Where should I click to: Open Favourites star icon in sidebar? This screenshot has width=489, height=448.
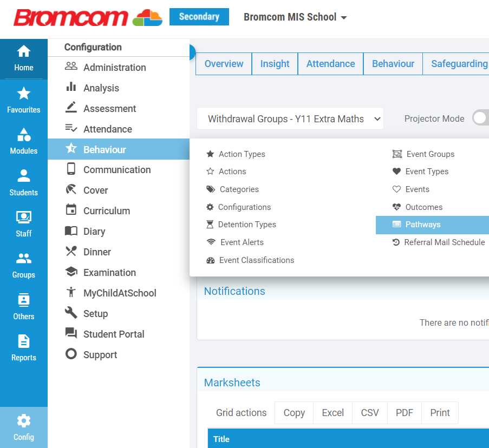coord(24,93)
